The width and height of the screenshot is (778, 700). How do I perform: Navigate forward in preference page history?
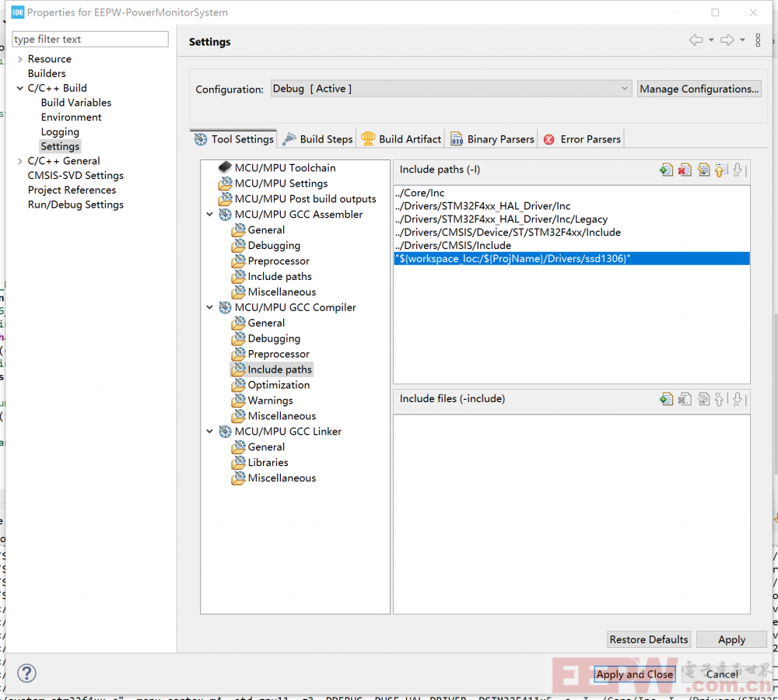(x=727, y=40)
